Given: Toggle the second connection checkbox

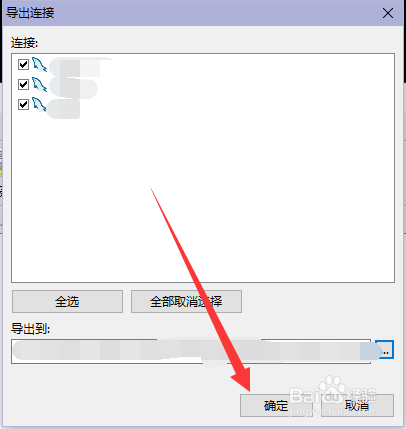Looking at the screenshot, I should tap(23, 84).
